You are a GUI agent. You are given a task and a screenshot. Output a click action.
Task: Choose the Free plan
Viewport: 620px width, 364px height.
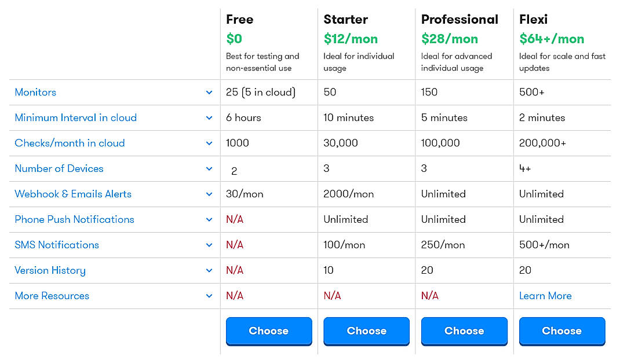[x=269, y=330]
